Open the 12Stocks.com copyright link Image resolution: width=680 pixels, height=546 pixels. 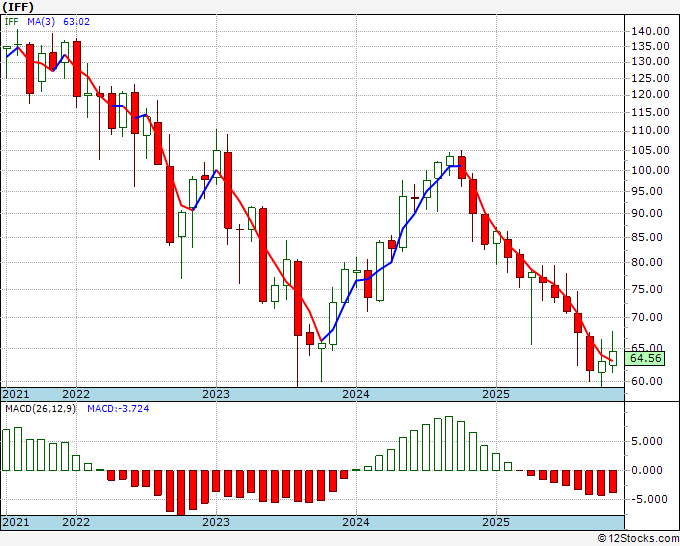click(638, 539)
